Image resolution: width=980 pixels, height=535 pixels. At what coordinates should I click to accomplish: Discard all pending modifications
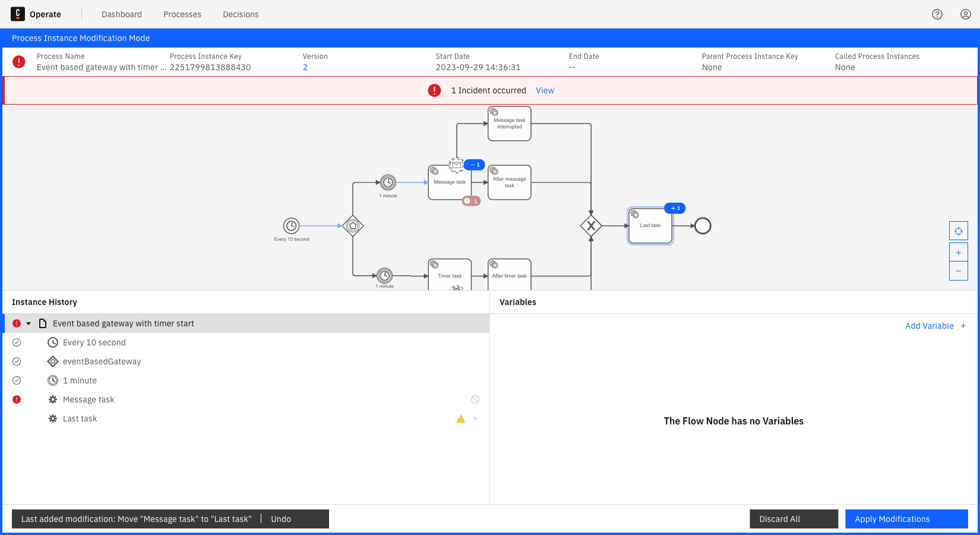tap(794, 519)
